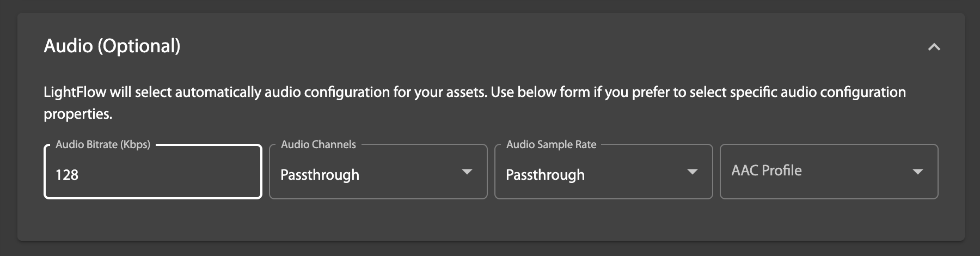This screenshot has height=256, width=980.
Task: Click the AAC Profile placeholder text
Action: point(766,170)
